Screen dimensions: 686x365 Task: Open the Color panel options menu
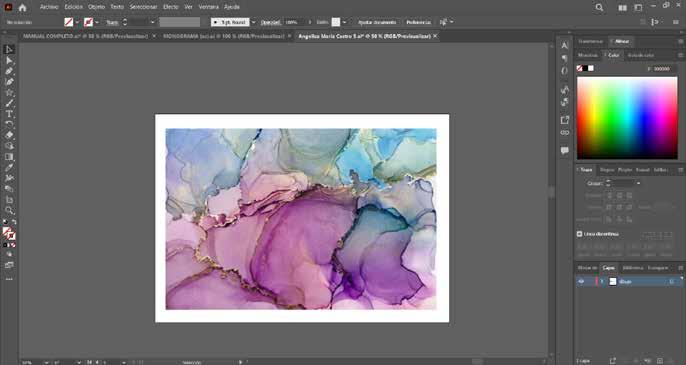pos(680,55)
